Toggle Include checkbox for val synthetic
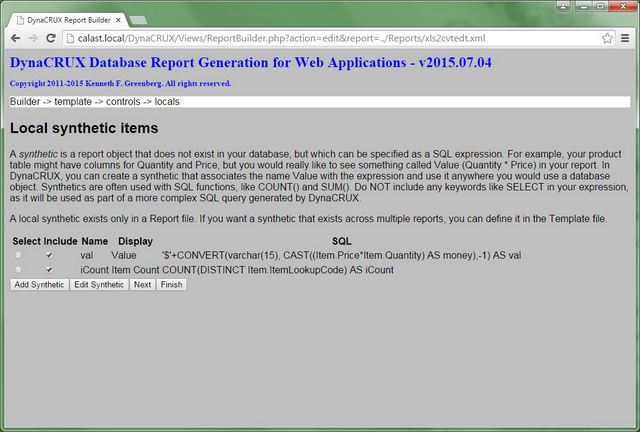The width and height of the screenshot is (640, 432). (49, 255)
